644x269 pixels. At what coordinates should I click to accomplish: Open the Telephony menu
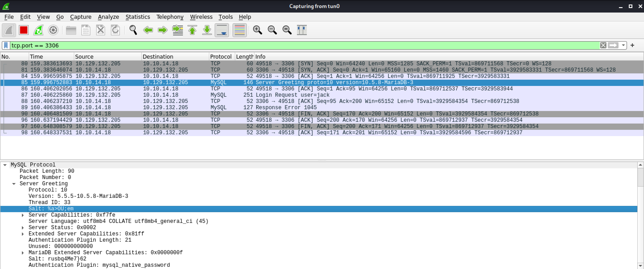pyautogui.click(x=170, y=17)
